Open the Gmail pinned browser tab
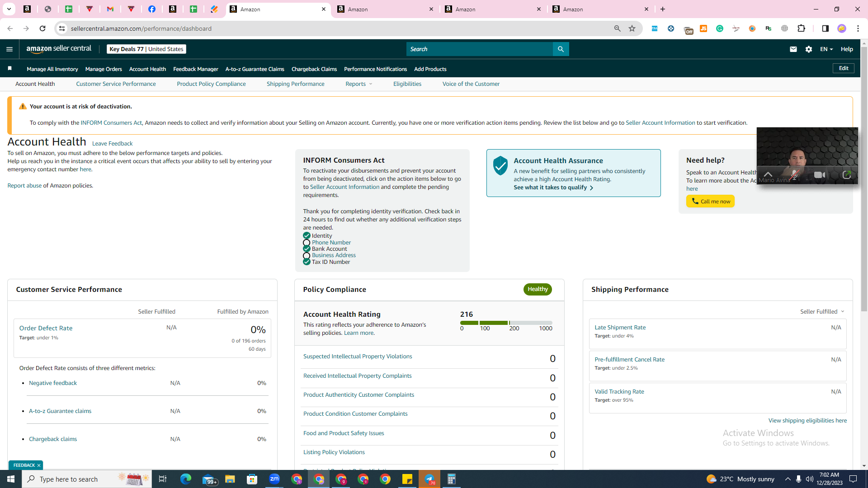 point(110,9)
